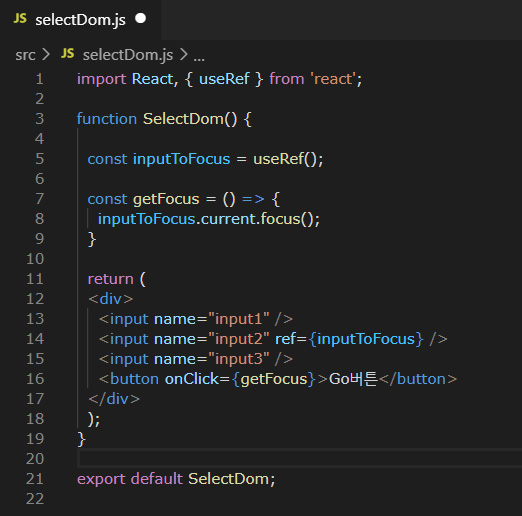The width and height of the screenshot is (522, 516).
Task: Click the chevron after src in breadcrumb
Action: [x=46, y=55]
